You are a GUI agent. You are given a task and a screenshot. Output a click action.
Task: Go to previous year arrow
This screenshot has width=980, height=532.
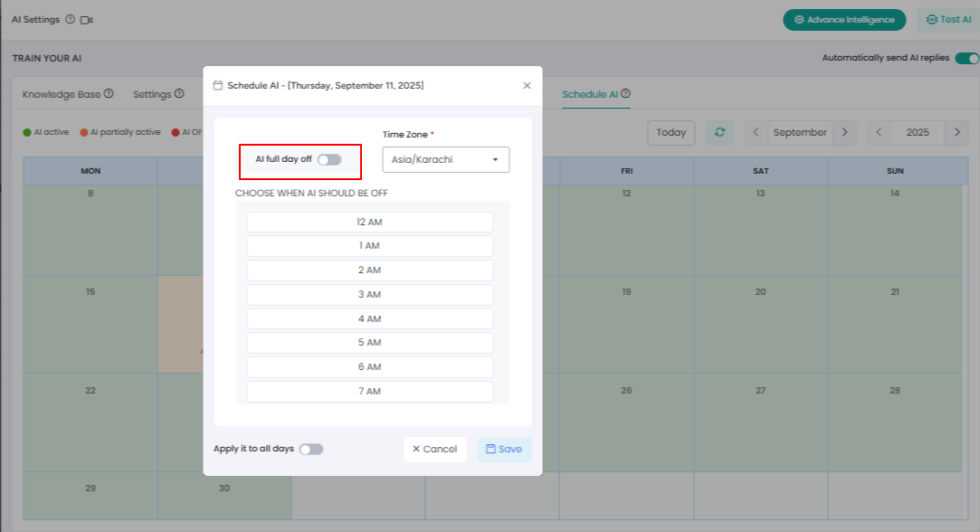tap(879, 132)
